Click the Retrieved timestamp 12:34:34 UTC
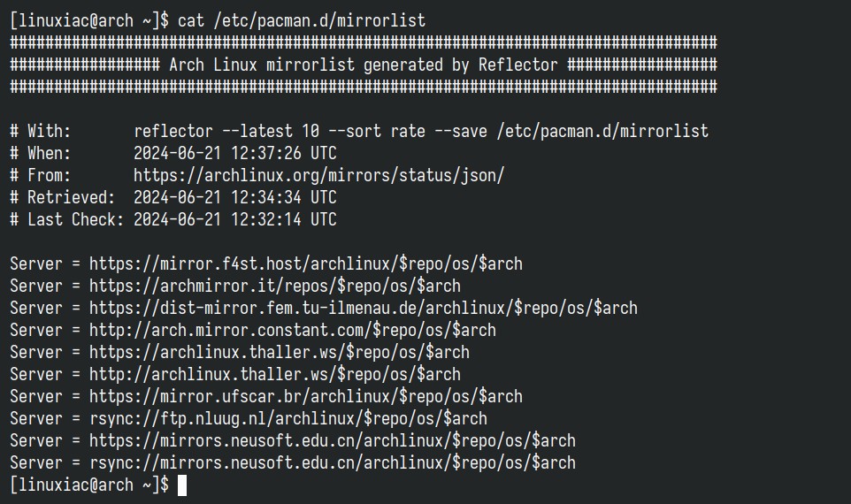The image size is (851, 504). click(x=235, y=197)
